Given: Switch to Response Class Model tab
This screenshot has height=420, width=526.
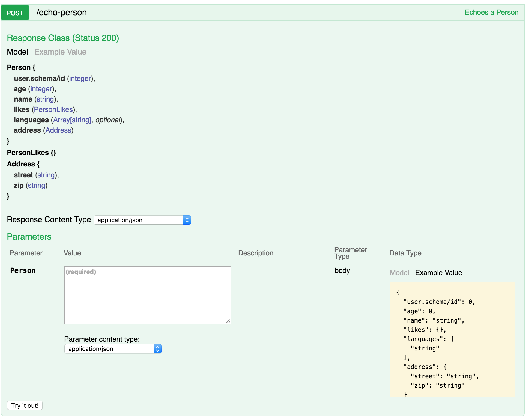Looking at the screenshot, I should click(17, 52).
